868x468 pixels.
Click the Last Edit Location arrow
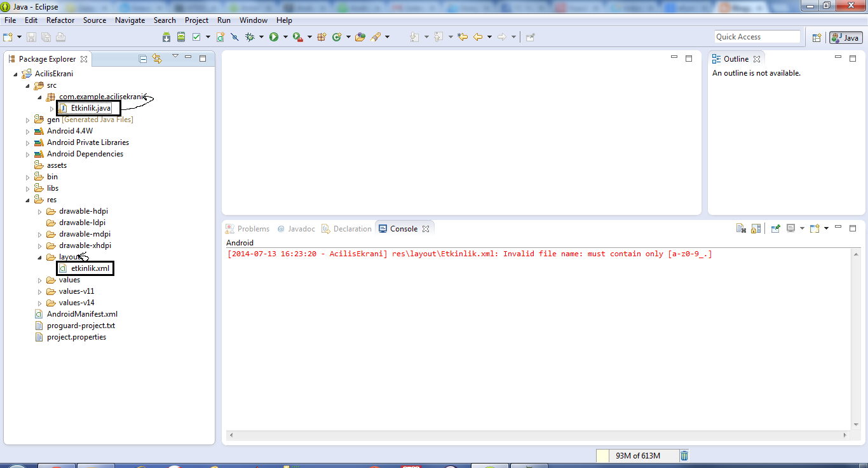[x=463, y=37]
